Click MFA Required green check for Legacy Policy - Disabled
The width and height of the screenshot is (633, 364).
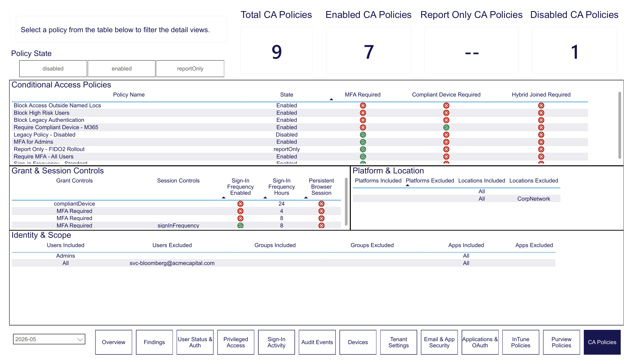(x=363, y=135)
